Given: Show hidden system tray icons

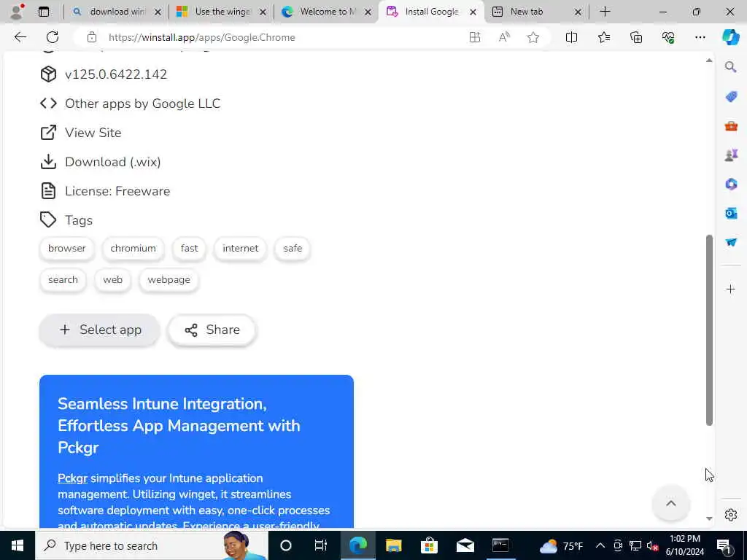Looking at the screenshot, I should coord(600,545).
